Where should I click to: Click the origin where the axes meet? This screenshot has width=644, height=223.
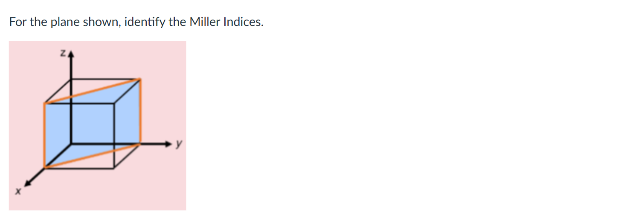pos(71,144)
